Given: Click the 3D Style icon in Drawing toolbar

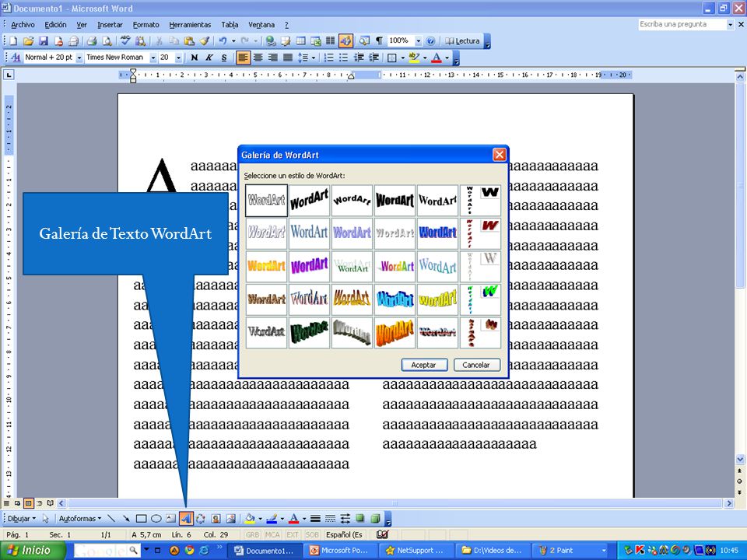Looking at the screenshot, I should pos(375,519).
